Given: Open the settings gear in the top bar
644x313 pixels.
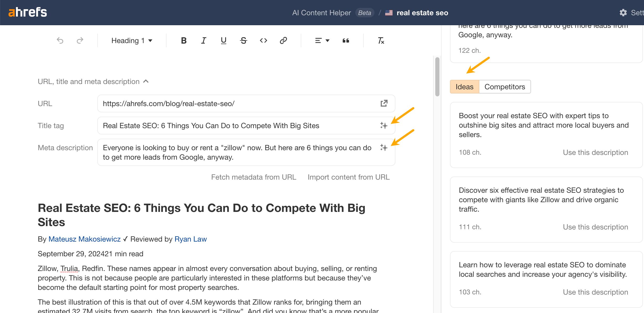Looking at the screenshot, I should pos(623,13).
